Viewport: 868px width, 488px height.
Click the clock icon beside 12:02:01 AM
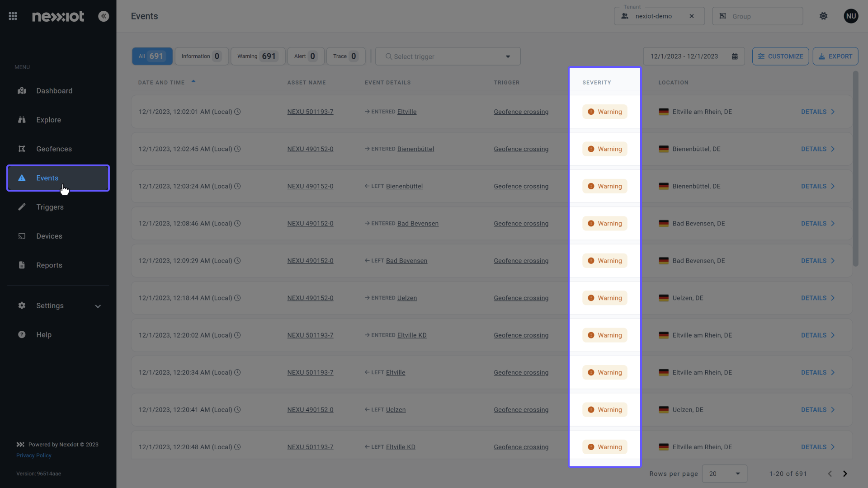[x=237, y=112]
